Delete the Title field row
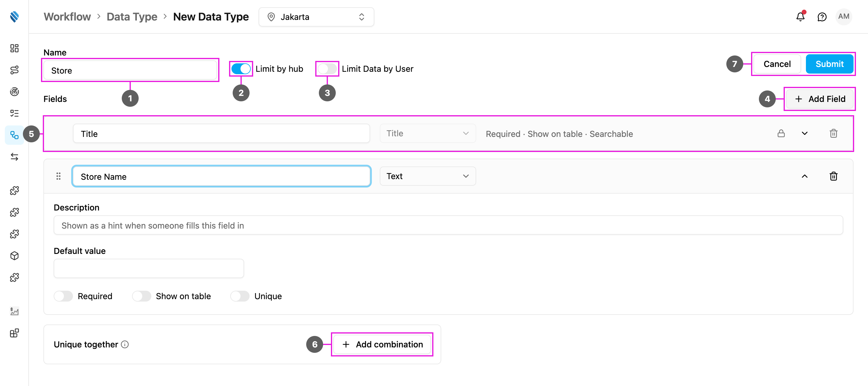 (x=833, y=134)
